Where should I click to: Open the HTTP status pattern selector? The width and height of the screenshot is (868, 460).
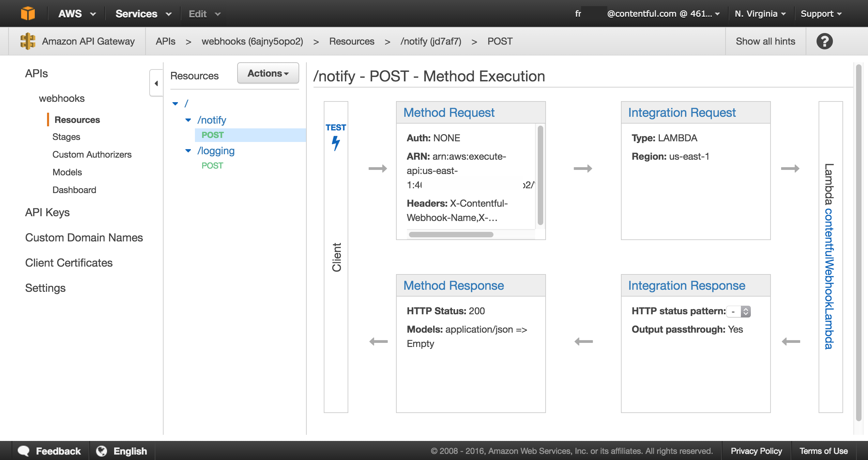pos(738,311)
